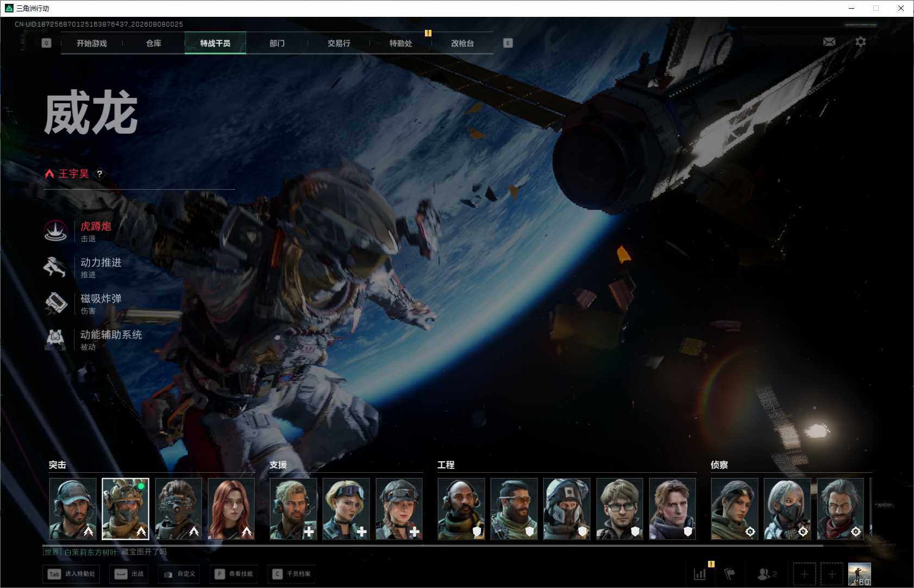Screen dimensions: 914x588
Task: Open the mail envelope icon
Action: 829,42
